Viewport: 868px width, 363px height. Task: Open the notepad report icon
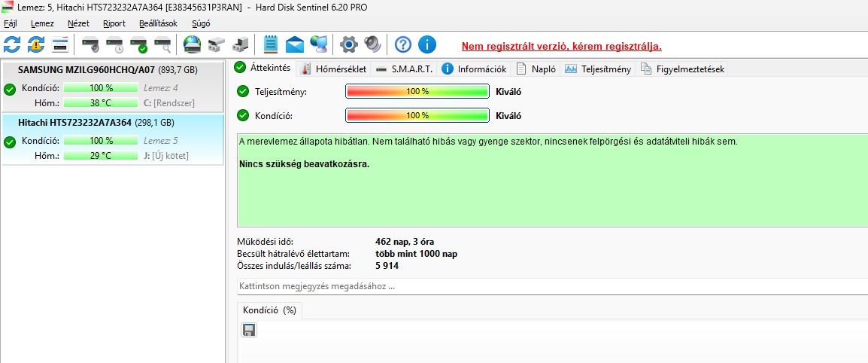pos(271,44)
